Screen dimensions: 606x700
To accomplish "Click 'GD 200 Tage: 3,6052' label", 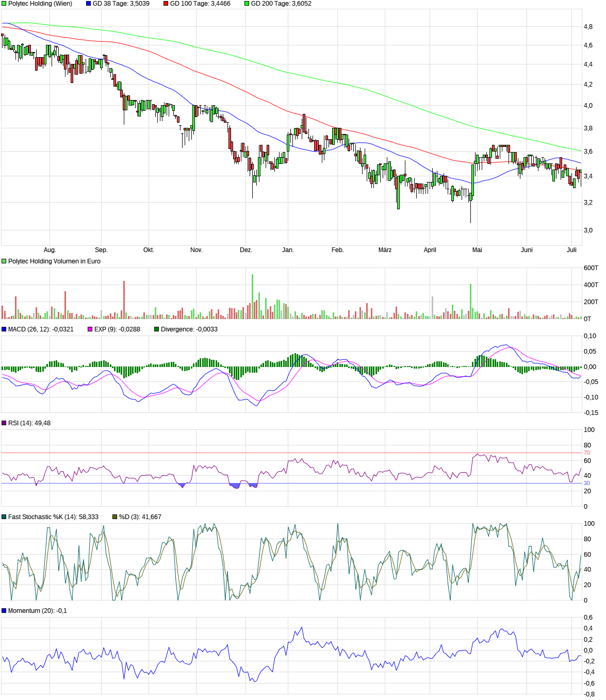I will [282, 4].
